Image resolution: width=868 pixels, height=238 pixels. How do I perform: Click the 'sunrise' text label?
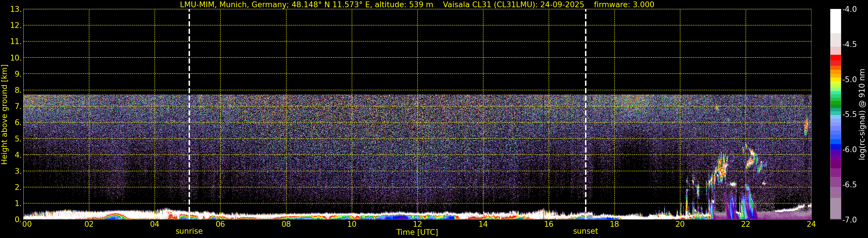(189, 231)
